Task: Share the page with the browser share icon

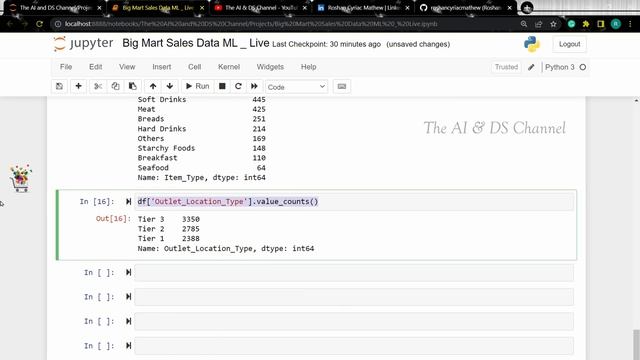Action: click(538, 24)
